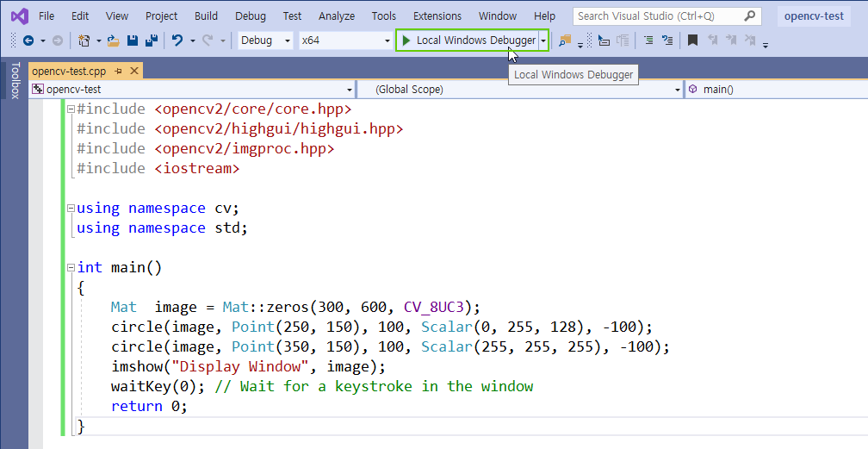
Task: Open the View menu
Action: coord(117,16)
